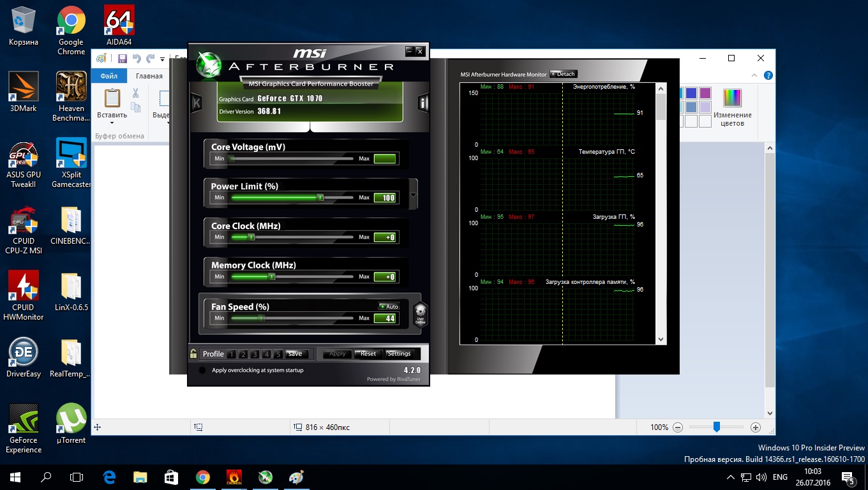Open Paint help question mark icon

768,75
